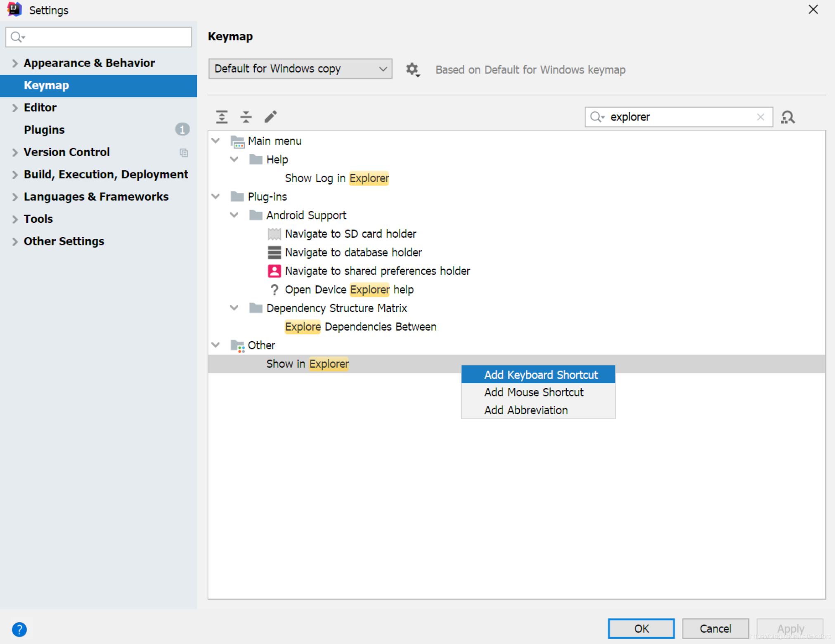Click the collapse all tree nodes icon
The image size is (835, 644).
pos(246,117)
